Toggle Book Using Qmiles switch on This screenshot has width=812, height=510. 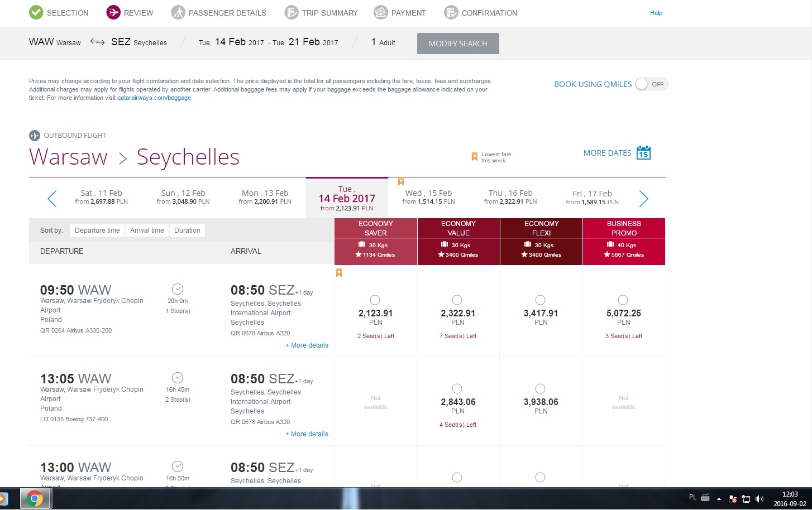point(652,84)
